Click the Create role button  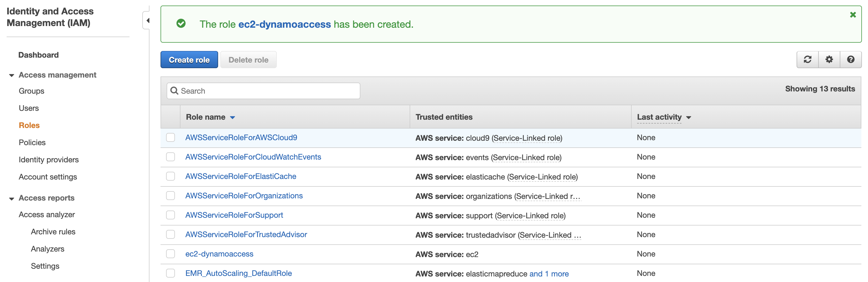point(189,60)
